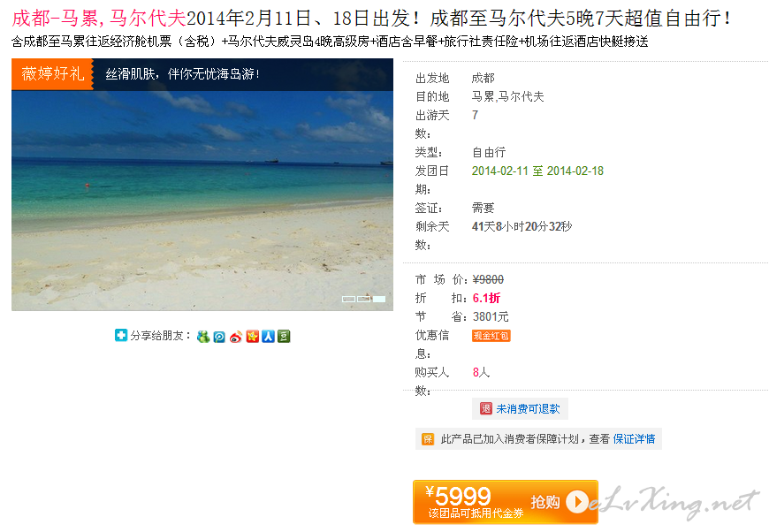Viewport: 769px width, 532px height.
Task: Select the third slideshow indicator
Action: [x=379, y=299]
